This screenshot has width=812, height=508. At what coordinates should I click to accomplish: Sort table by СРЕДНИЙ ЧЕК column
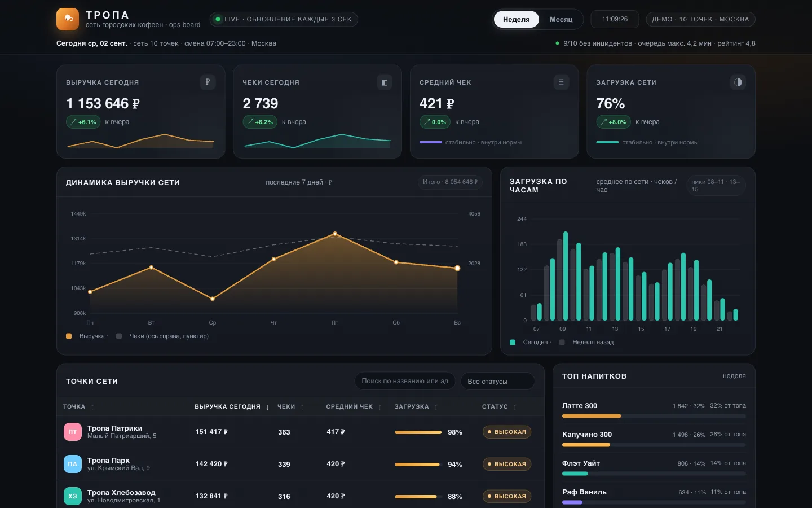click(354, 407)
